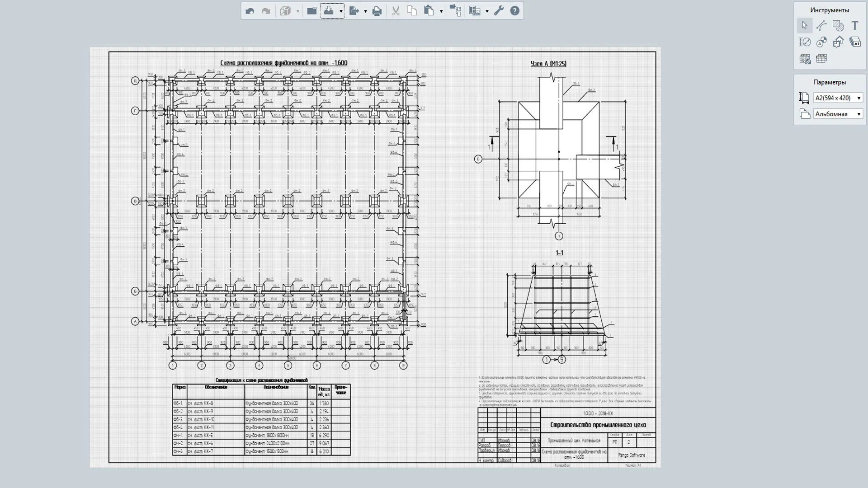Select the place model view tool

(838, 42)
